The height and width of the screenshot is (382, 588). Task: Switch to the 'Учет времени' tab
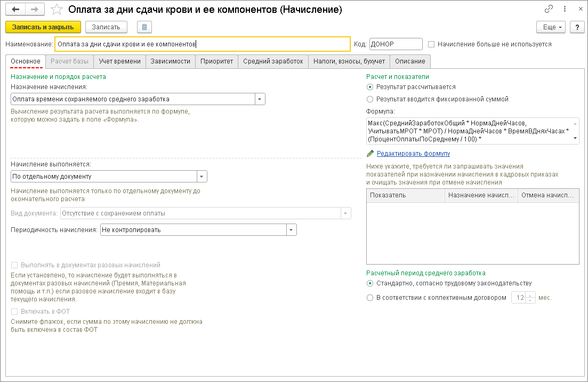[120, 61]
